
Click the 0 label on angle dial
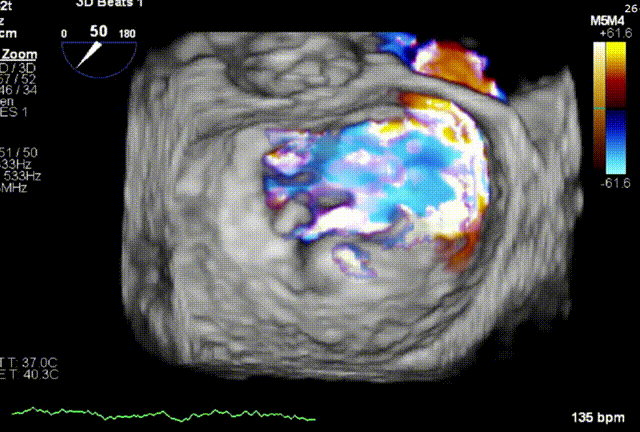66,35
